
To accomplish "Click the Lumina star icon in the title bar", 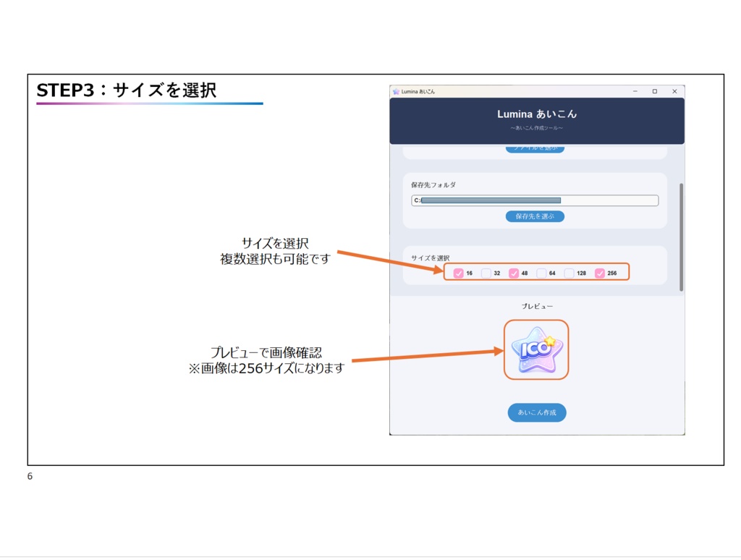I will coord(396,92).
